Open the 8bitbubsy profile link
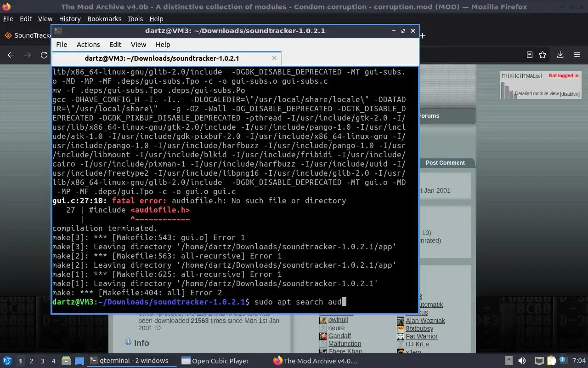The width and height of the screenshot is (588, 368). pos(419,328)
